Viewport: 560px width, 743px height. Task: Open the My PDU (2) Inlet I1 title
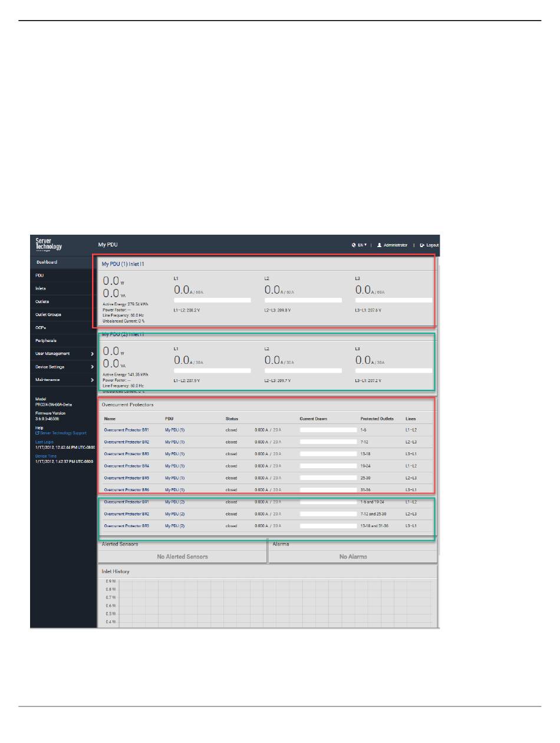pos(123,334)
